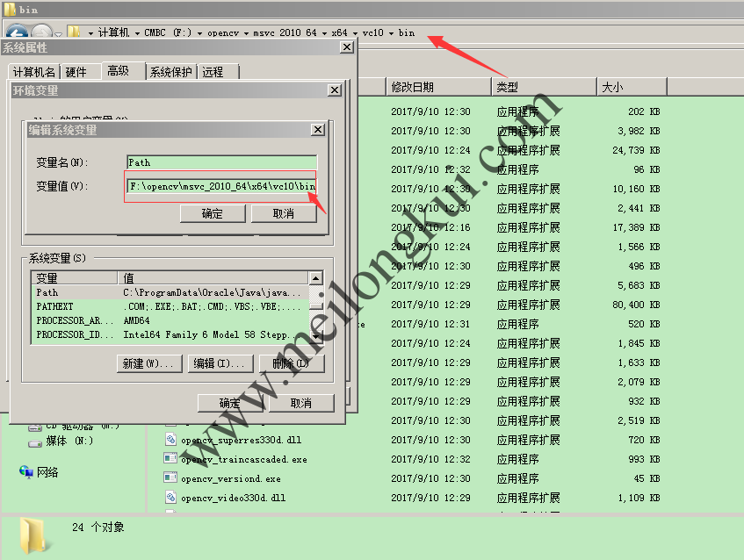Expand breadcrumb arrow before 计算机
This screenshot has height=560, width=744.
coord(90,33)
